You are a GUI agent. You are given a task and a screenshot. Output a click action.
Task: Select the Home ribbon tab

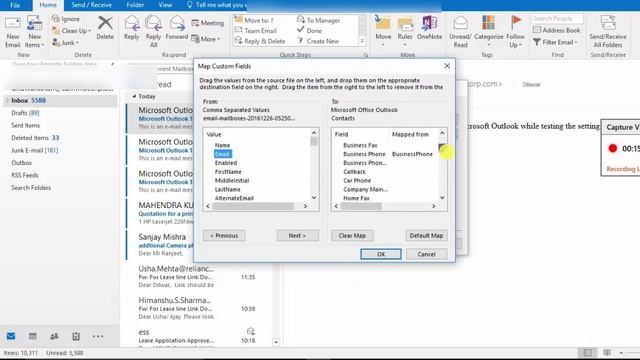pos(48,5)
